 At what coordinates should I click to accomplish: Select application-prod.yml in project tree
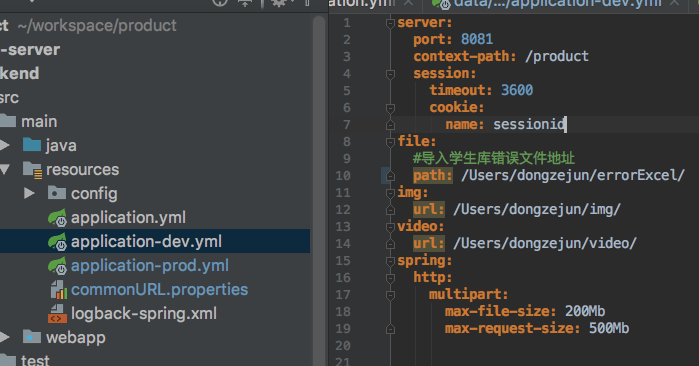click(x=150, y=266)
